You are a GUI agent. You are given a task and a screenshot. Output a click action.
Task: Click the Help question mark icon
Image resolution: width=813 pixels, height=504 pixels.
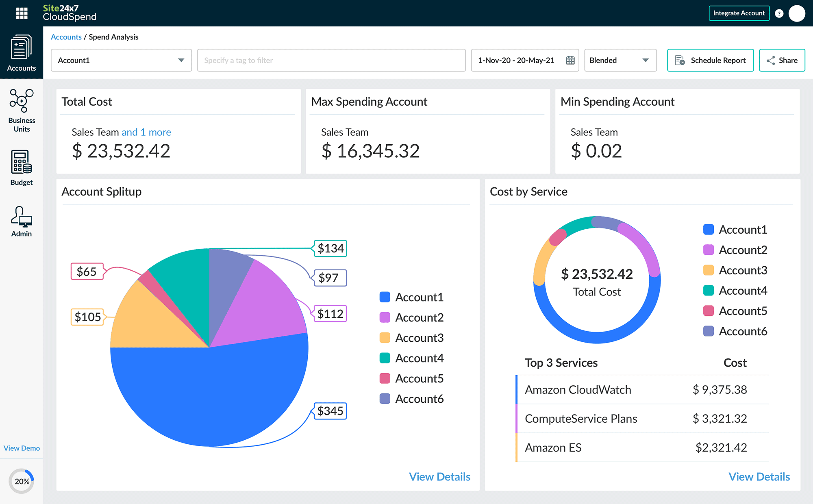coord(778,13)
